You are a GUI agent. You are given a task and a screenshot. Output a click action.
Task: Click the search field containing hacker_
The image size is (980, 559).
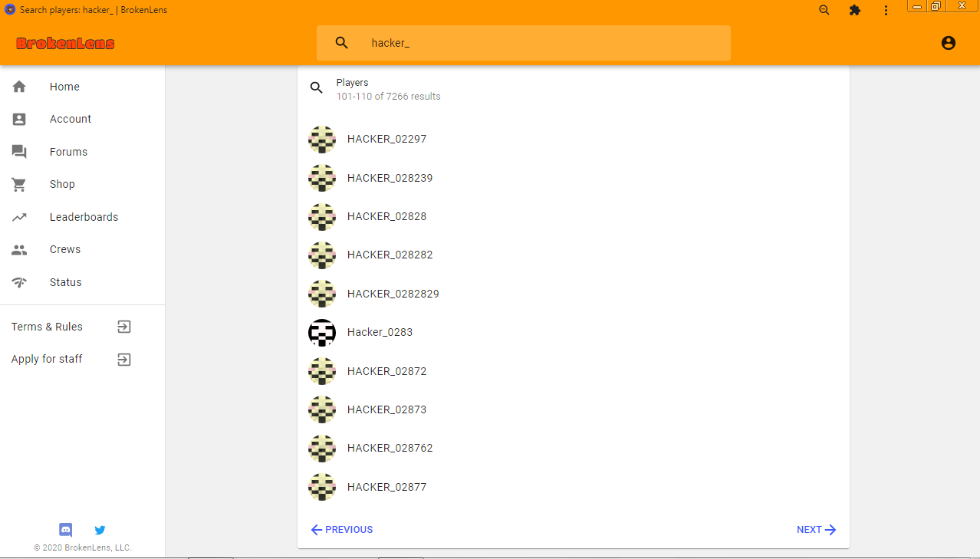[524, 43]
